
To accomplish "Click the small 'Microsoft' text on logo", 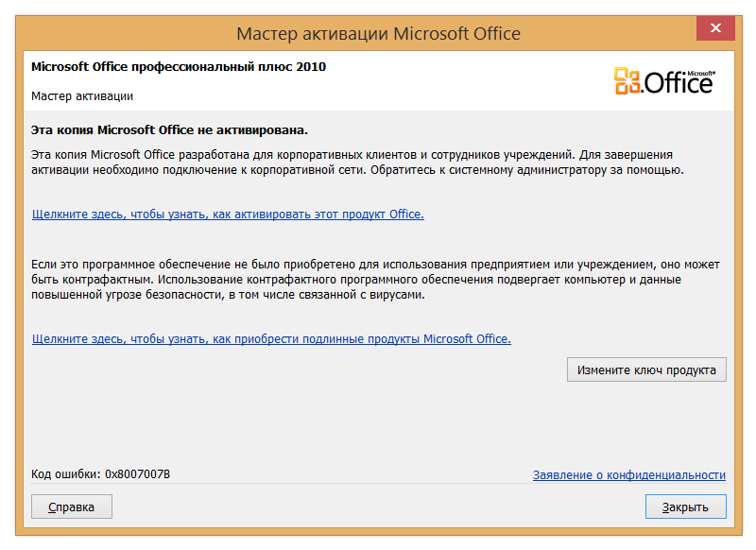I will 701,74.
